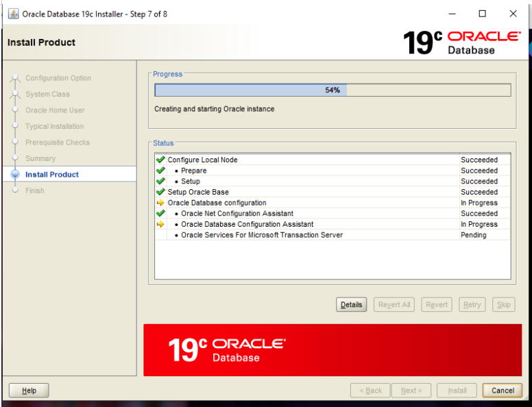532x407 pixels.
Task: Click the Java installer icon in title bar
Action: (x=13, y=14)
